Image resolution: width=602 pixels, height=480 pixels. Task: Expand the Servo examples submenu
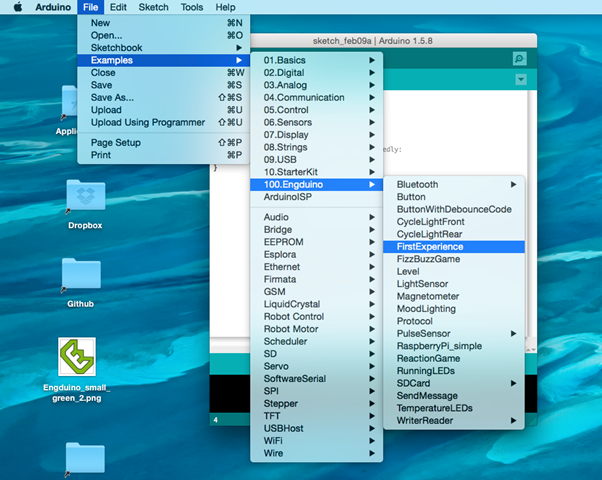[316, 366]
